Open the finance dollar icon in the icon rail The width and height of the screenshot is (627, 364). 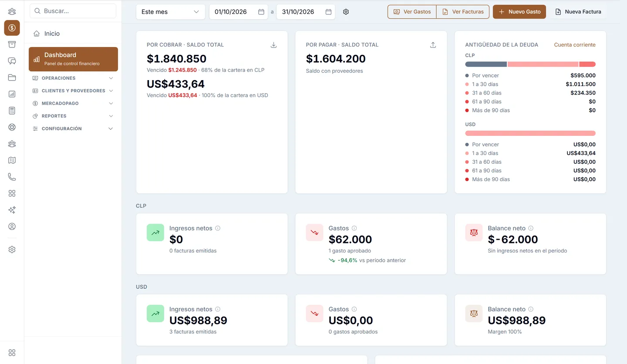[12, 28]
